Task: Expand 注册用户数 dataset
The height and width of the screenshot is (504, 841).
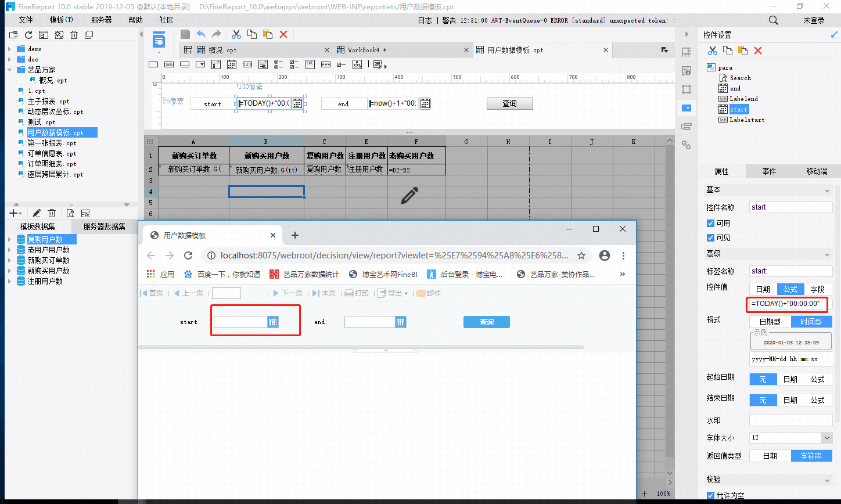Action: [9, 281]
